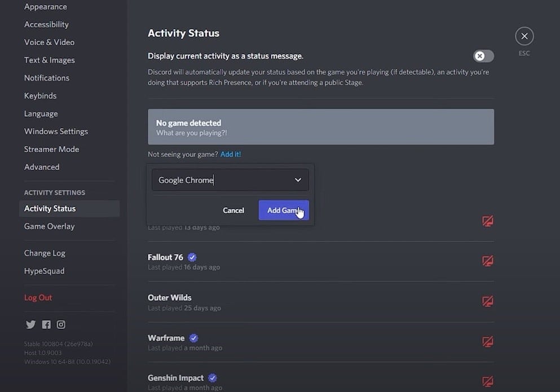Open Language settings
The height and width of the screenshot is (392, 560).
click(41, 113)
